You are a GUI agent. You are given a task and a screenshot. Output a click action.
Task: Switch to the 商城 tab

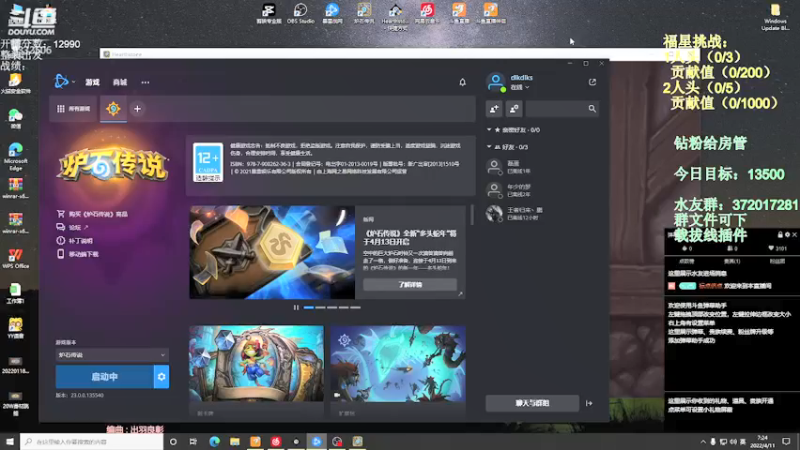pyautogui.click(x=120, y=82)
